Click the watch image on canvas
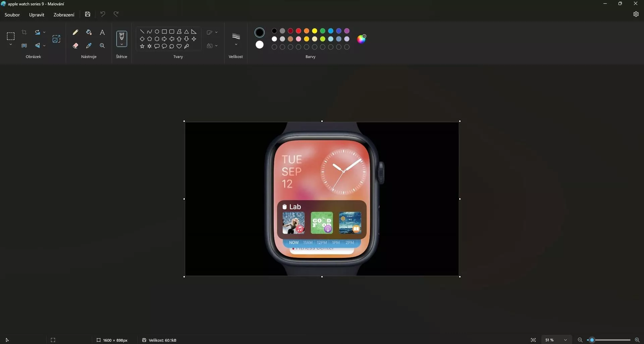644x344 pixels. 322,199
